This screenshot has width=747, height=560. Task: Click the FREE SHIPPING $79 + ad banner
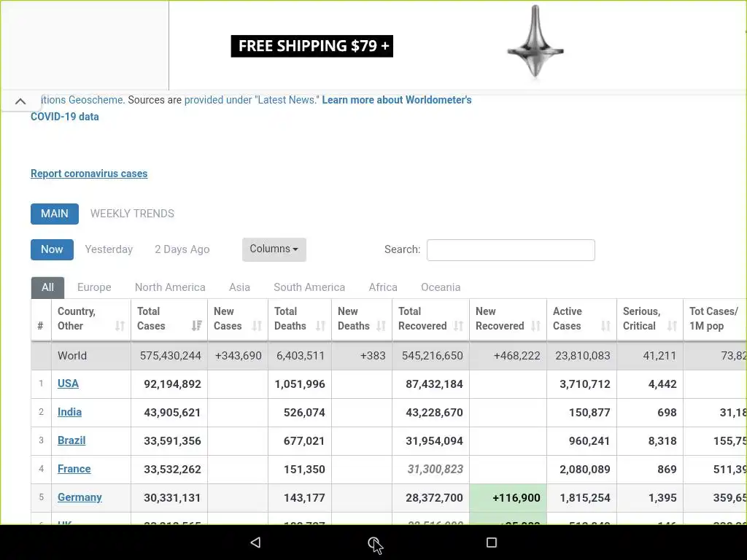coord(312,46)
